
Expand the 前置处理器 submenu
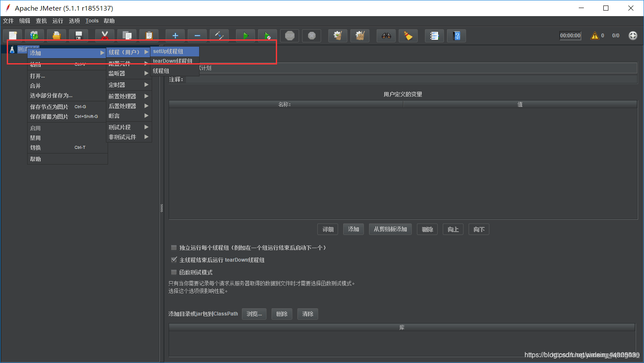[129, 96]
